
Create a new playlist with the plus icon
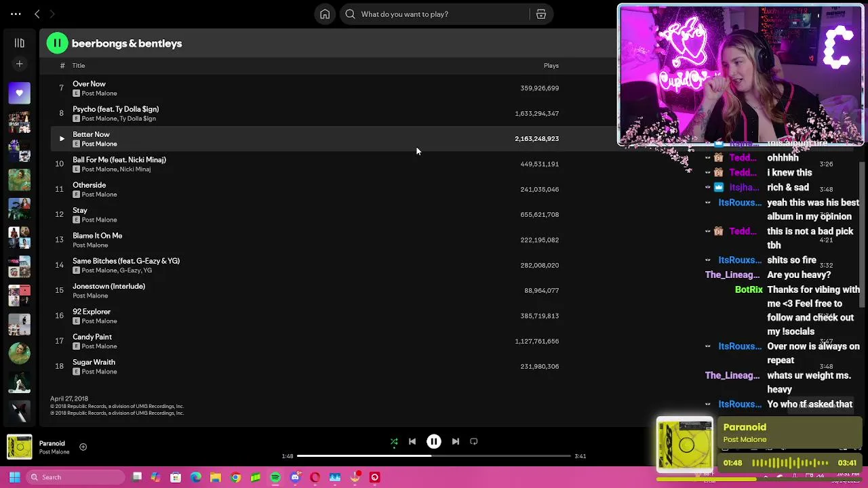(19, 64)
